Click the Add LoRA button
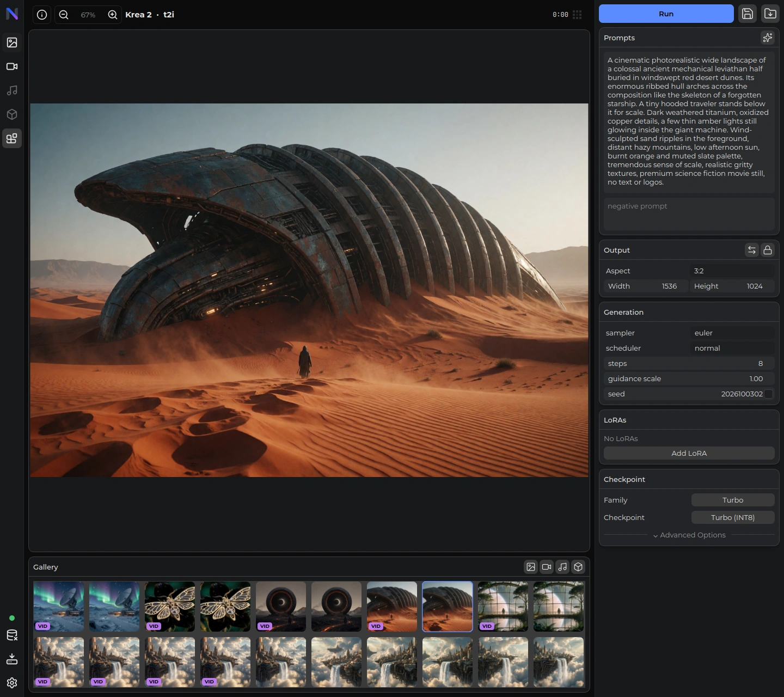 [689, 453]
